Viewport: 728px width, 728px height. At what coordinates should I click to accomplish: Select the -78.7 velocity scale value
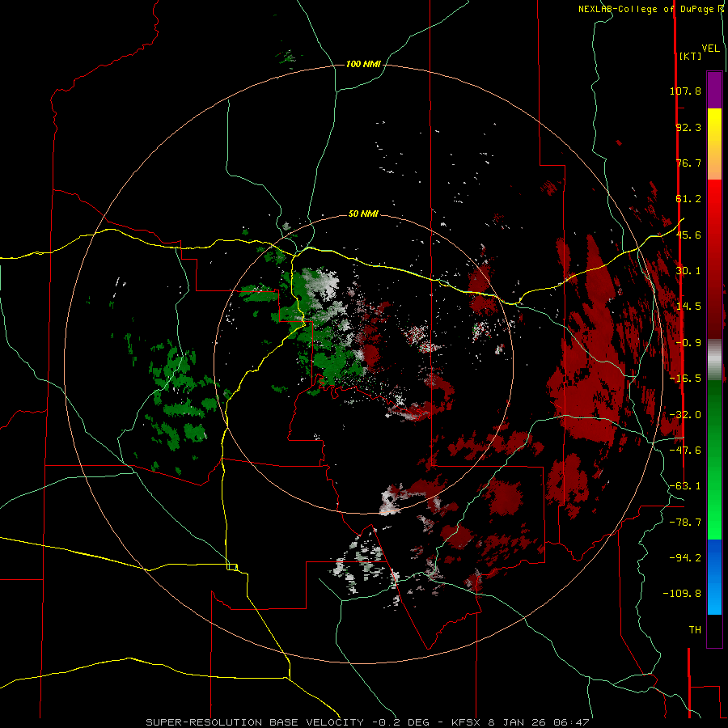pos(685,523)
